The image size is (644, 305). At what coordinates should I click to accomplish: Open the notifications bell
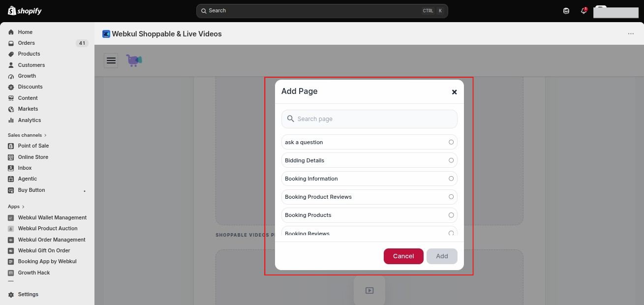tap(583, 11)
